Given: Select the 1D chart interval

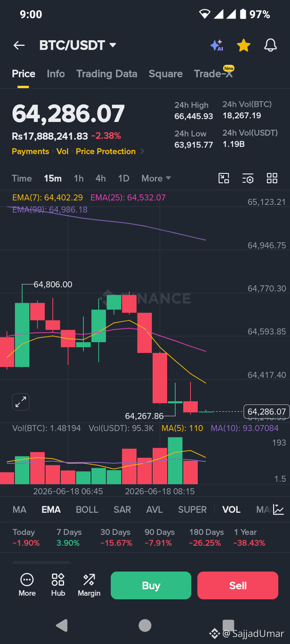Looking at the screenshot, I should (124, 178).
